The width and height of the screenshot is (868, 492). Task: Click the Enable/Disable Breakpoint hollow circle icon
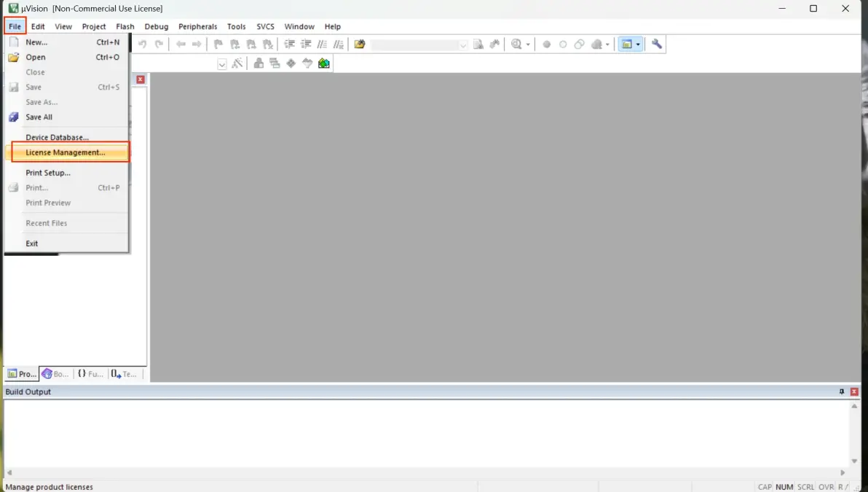(563, 44)
